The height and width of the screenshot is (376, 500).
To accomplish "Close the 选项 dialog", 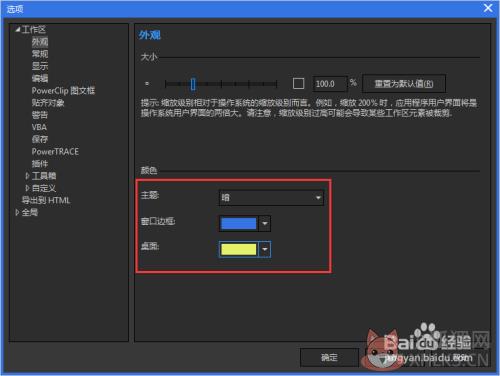I will [488, 8].
